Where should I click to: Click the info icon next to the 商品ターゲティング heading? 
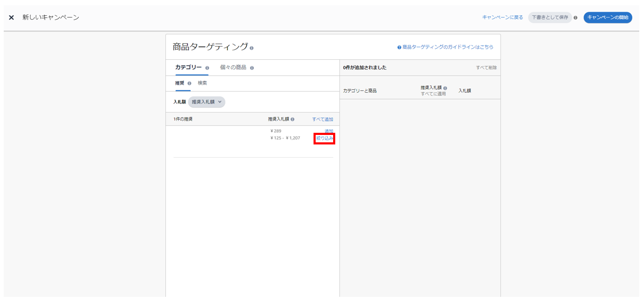tap(252, 48)
